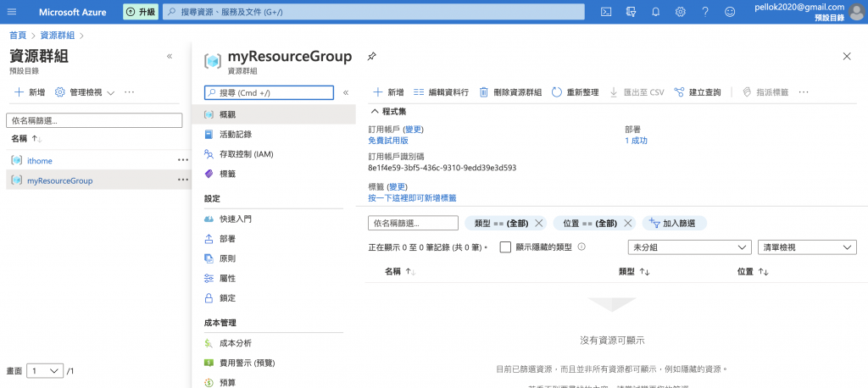This screenshot has height=388, width=868.
Task: Open the help question mark
Action: [x=705, y=12]
